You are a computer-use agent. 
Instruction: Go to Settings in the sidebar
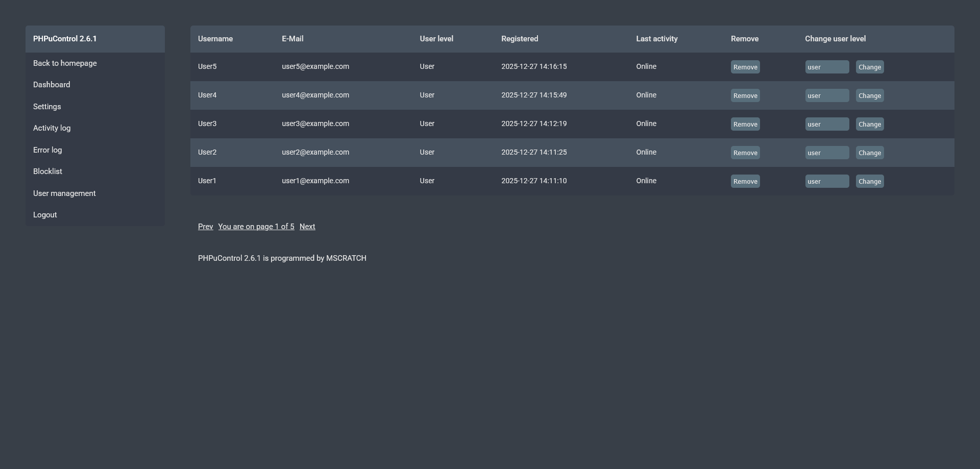47,107
